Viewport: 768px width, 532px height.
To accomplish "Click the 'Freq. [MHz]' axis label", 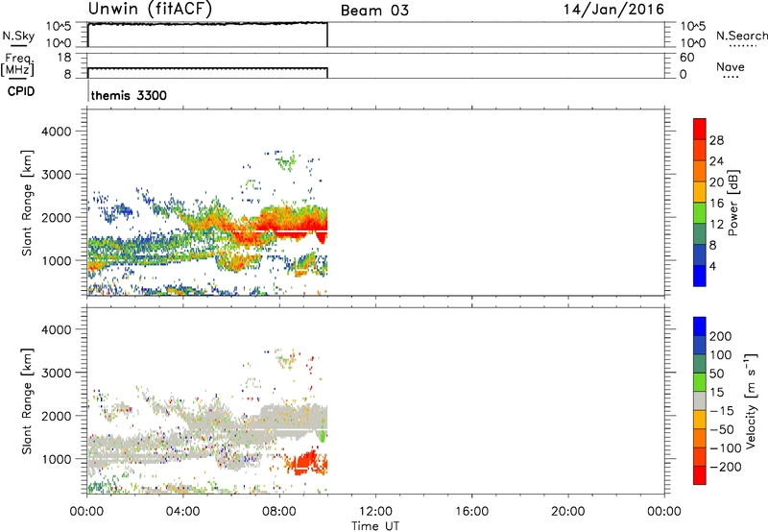I will coord(18,64).
